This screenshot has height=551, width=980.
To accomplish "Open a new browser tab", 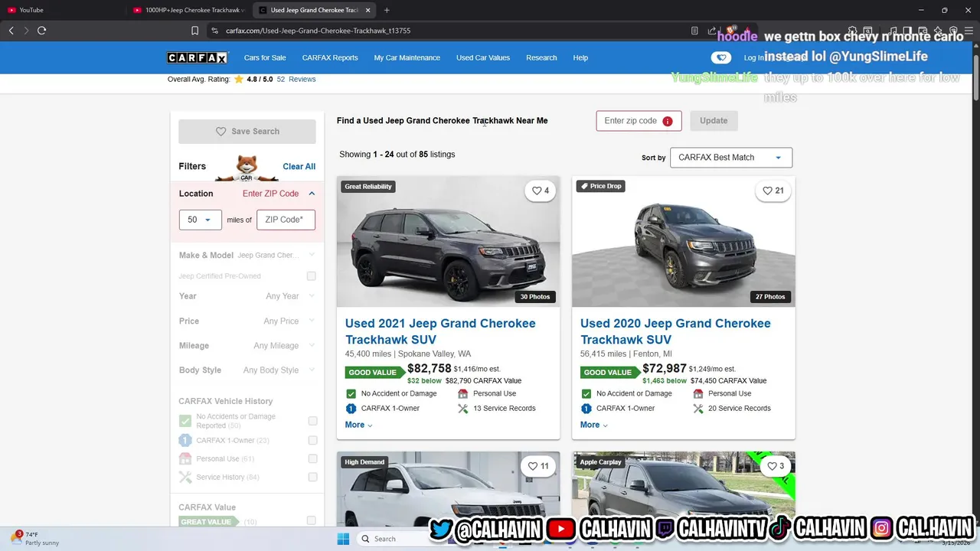I will point(387,10).
